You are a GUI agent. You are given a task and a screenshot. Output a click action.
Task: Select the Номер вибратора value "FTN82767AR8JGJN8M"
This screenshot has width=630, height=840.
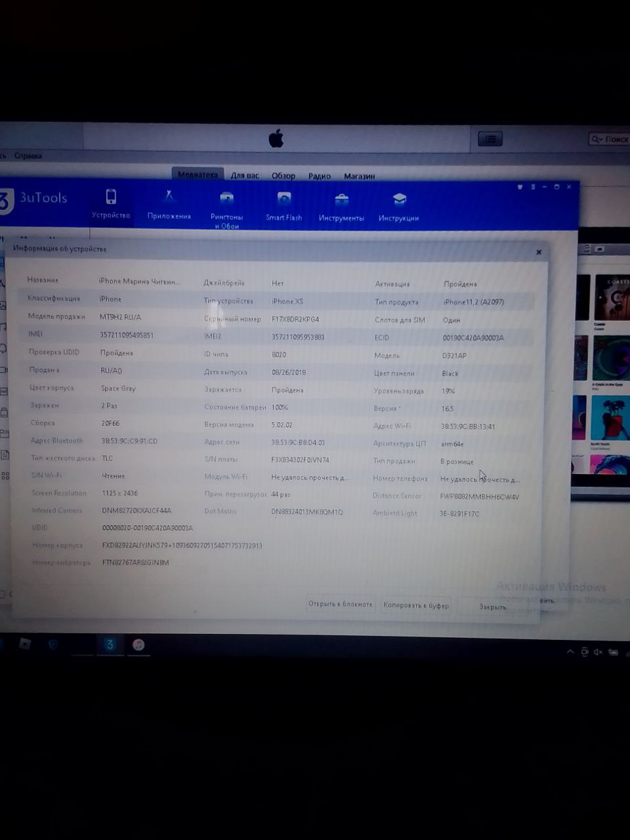(x=135, y=562)
